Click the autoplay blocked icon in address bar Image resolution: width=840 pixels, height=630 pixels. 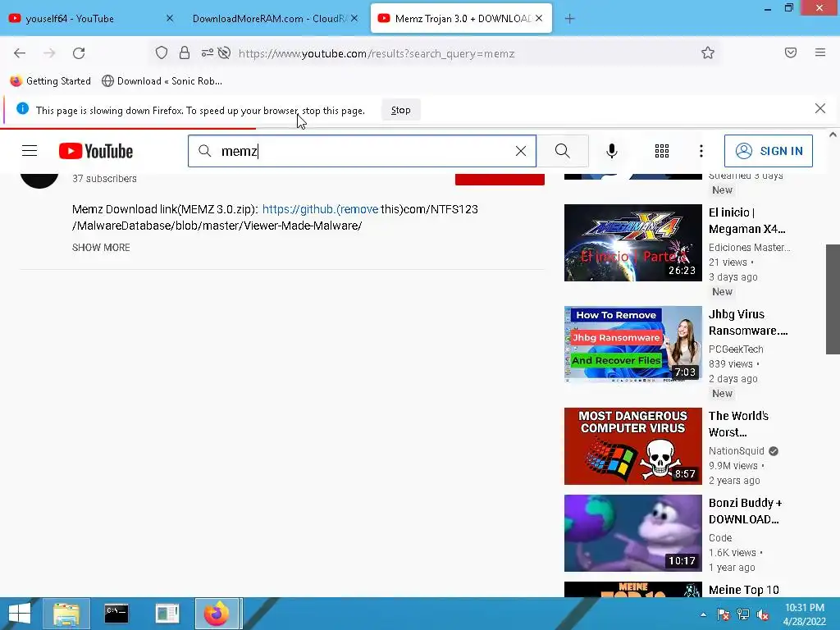tap(225, 52)
